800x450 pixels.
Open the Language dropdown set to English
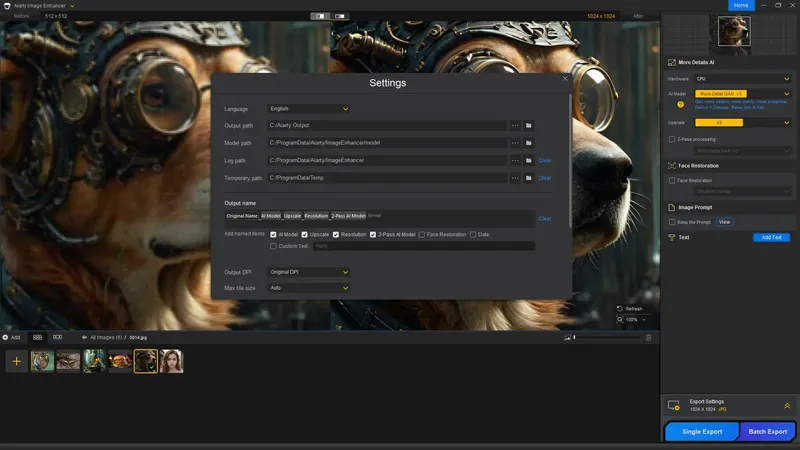pos(309,109)
